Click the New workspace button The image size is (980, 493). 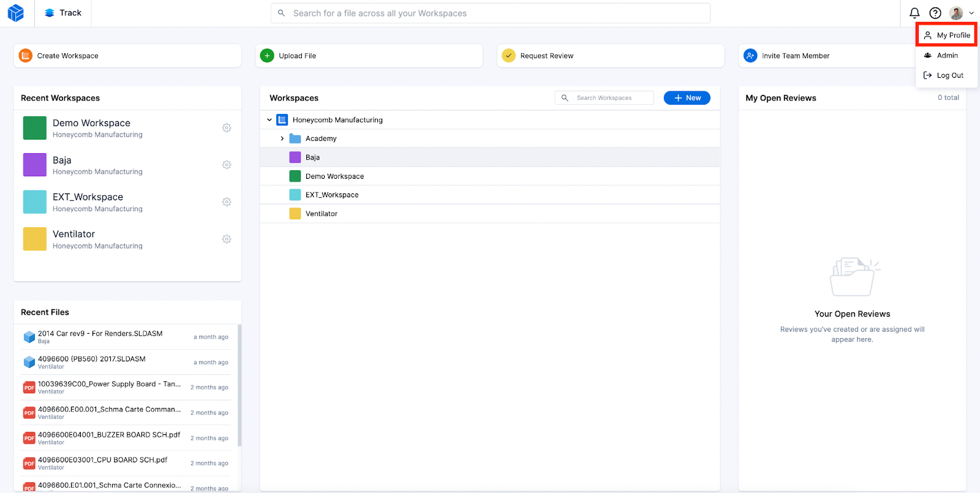point(687,98)
